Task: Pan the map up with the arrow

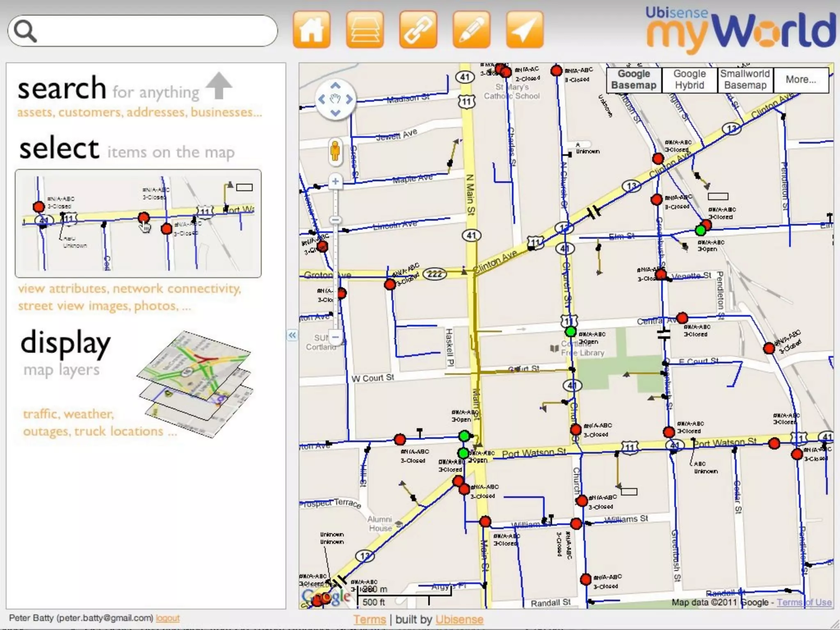Action: 336,86
